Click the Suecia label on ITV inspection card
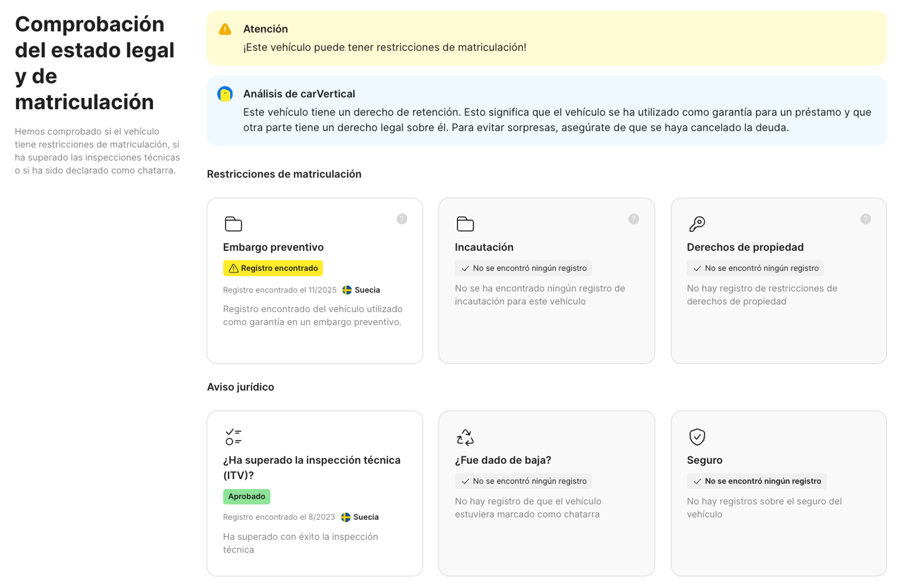901x588 pixels. [x=366, y=517]
